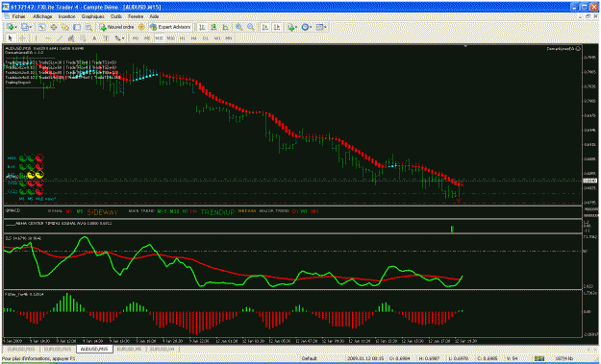The height and width of the screenshot is (364, 601).
Task: Select the line chart type icon
Action: (x=225, y=27)
